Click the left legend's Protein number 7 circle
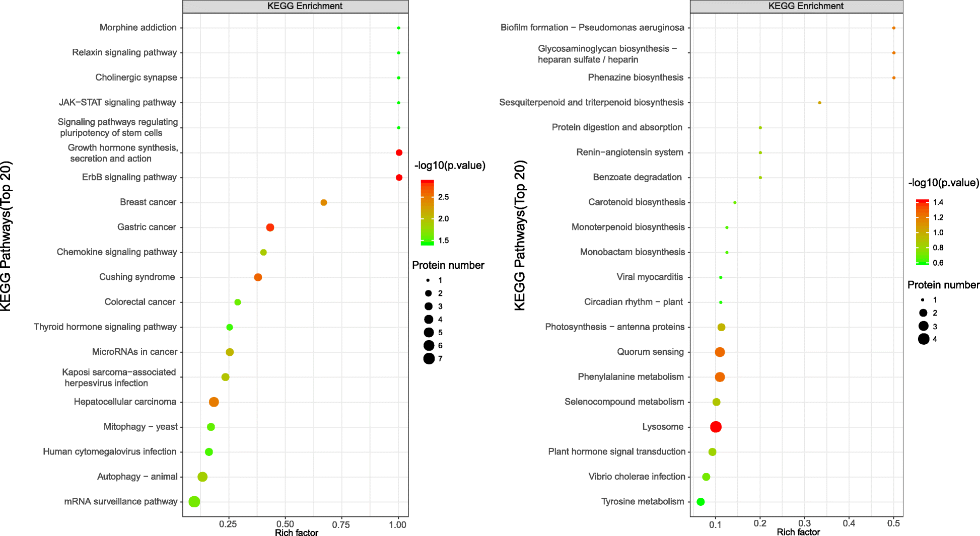 tap(429, 358)
